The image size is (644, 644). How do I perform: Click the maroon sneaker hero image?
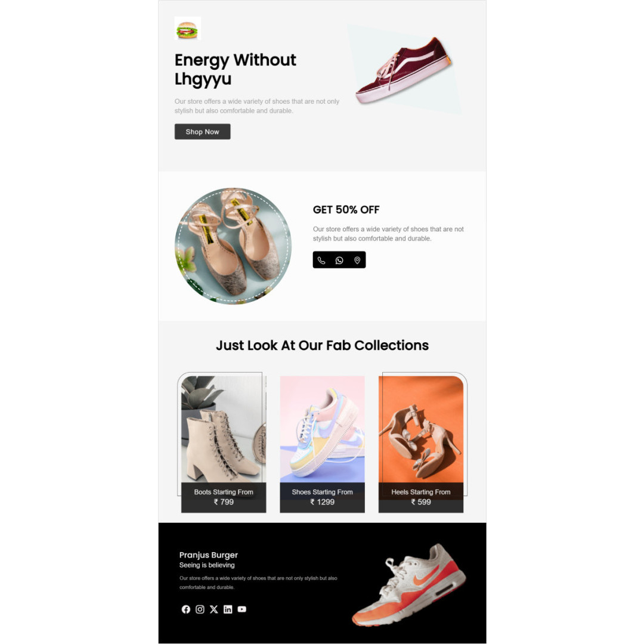404,69
